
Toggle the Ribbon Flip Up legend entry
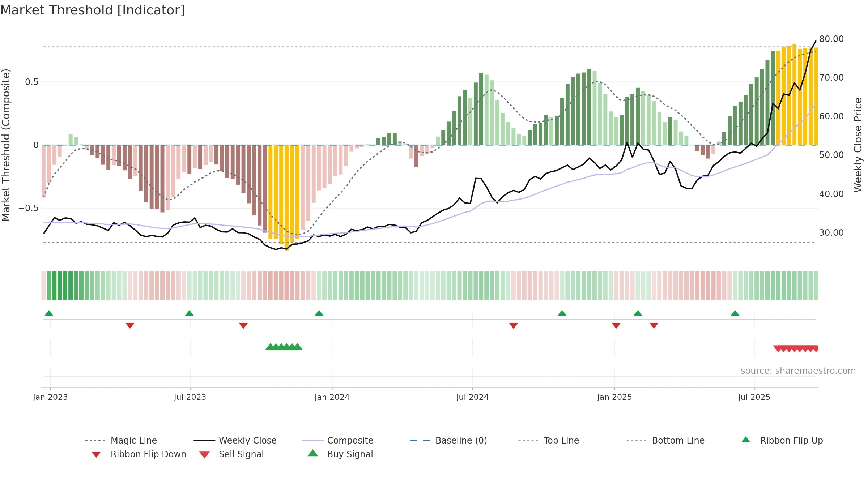pos(782,440)
